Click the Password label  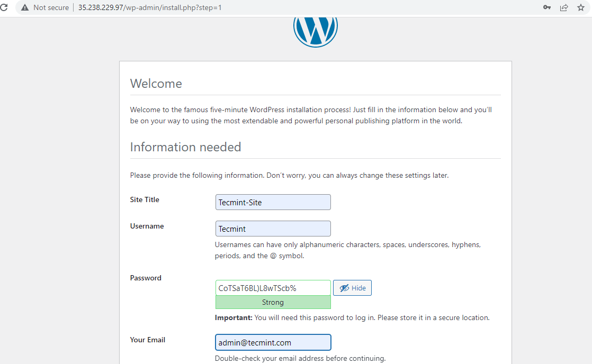(146, 278)
